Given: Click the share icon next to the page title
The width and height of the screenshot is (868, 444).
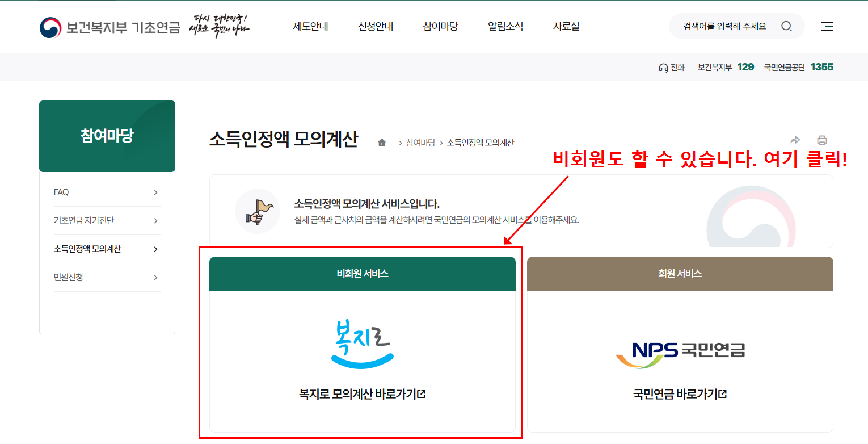Looking at the screenshot, I should click(795, 140).
